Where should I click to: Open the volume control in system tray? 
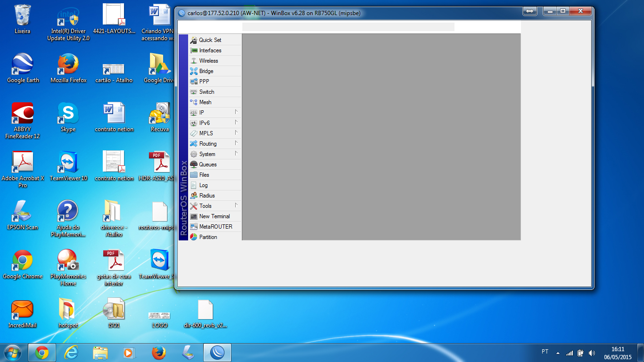(x=592, y=353)
